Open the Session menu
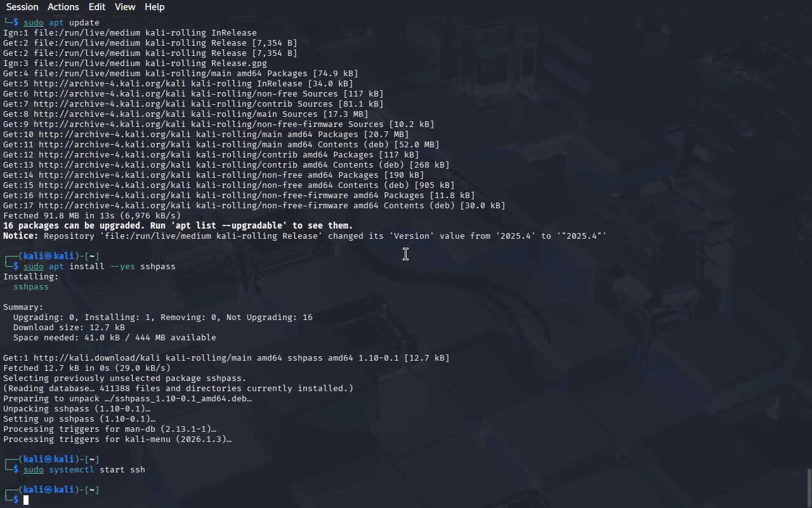This screenshot has height=508, width=812. [22, 7]
